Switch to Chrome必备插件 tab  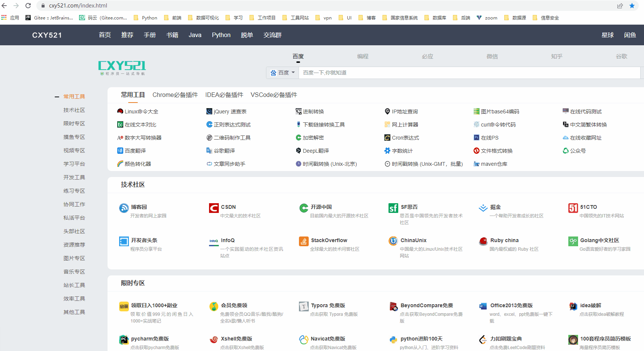tap(175, 95)
